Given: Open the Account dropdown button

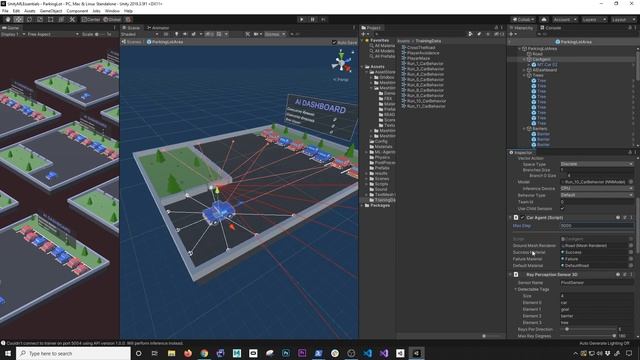Looking at the screenshot, I should (565, 19).
